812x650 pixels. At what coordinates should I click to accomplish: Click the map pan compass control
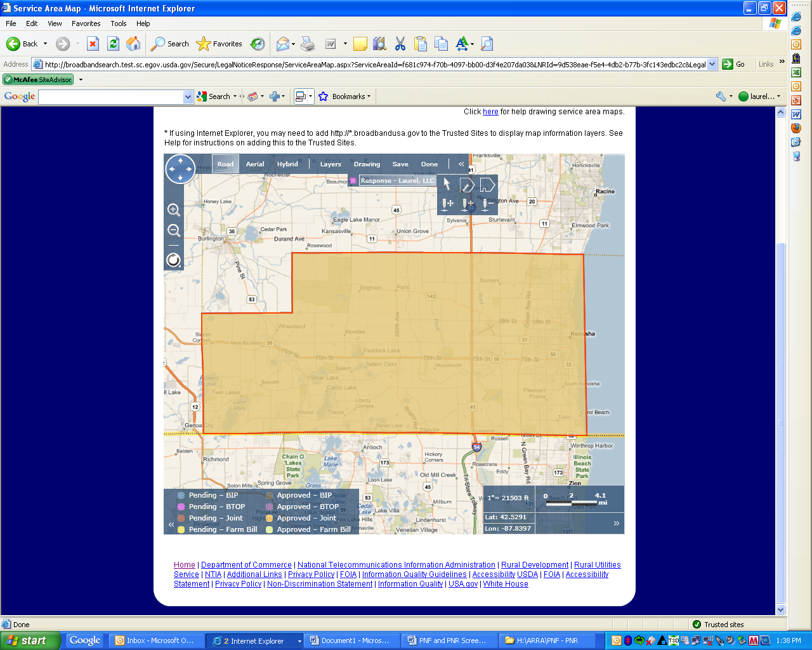coord(180,169)
